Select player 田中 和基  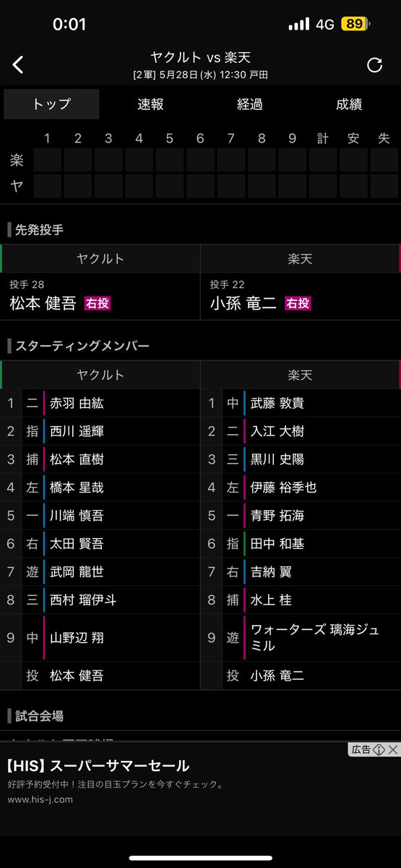(277, 544)
